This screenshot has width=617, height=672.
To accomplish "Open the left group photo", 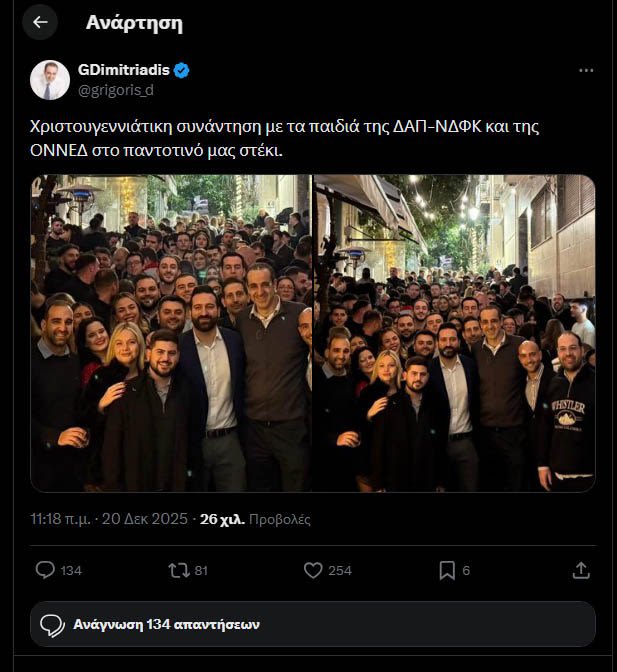I will [171, 333].
